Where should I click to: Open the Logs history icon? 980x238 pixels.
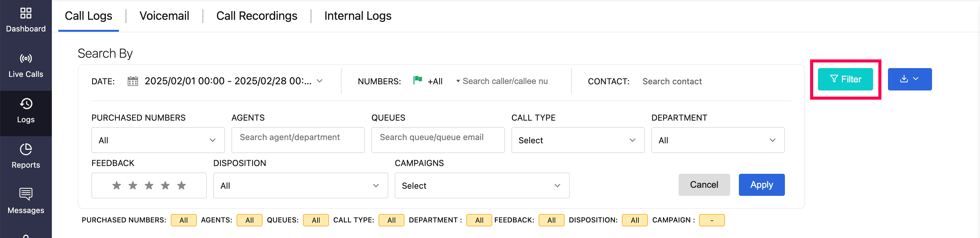tap(26, 104)
